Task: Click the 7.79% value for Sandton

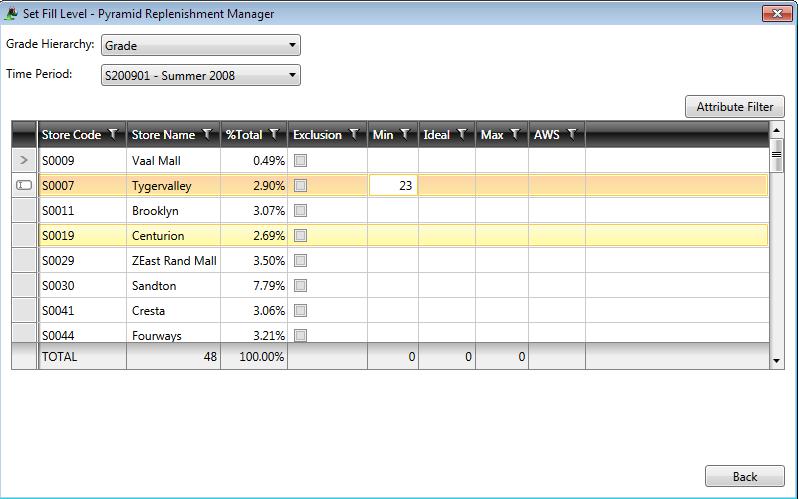Action: (269, 285)
